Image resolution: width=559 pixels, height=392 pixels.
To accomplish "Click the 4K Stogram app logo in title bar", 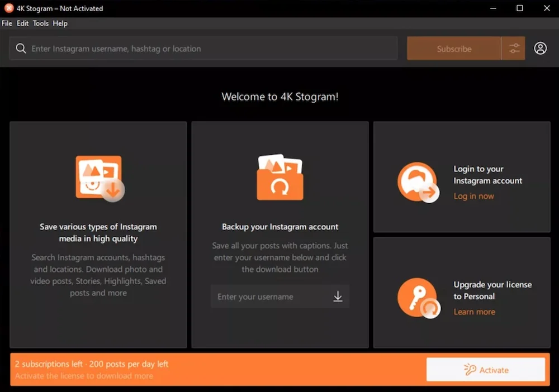I will [x=8, y=8].
